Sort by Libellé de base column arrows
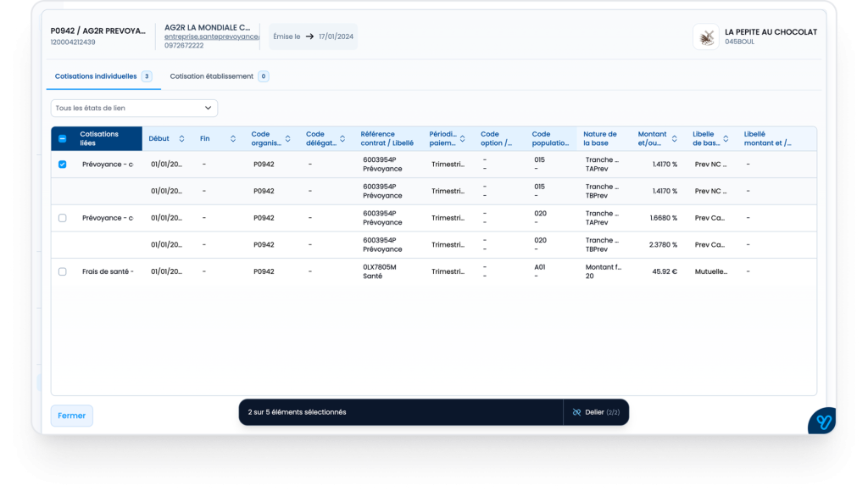Image resolution: width=868 pixels, height=497 pixels. click(726, 138)
